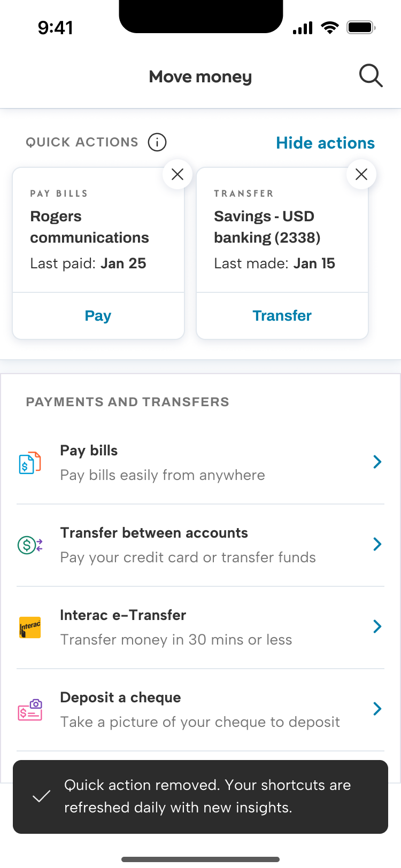Tap the Pay bills document icon
The image size is (401, 868).
click(30, 463)
